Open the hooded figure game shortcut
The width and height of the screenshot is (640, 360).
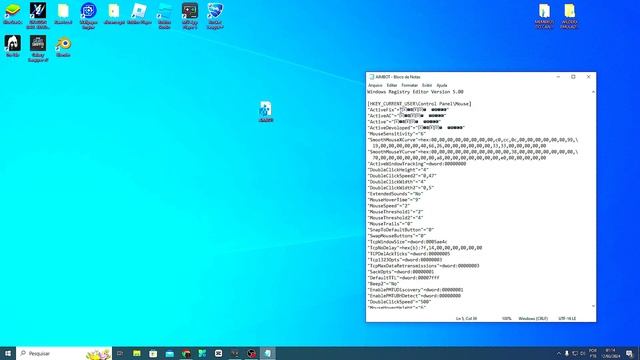pos(13,46)
